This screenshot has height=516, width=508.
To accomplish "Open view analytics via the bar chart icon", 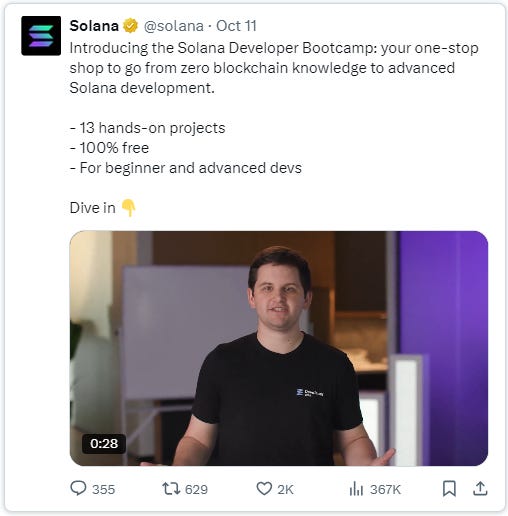I will (x=356, y=489).
